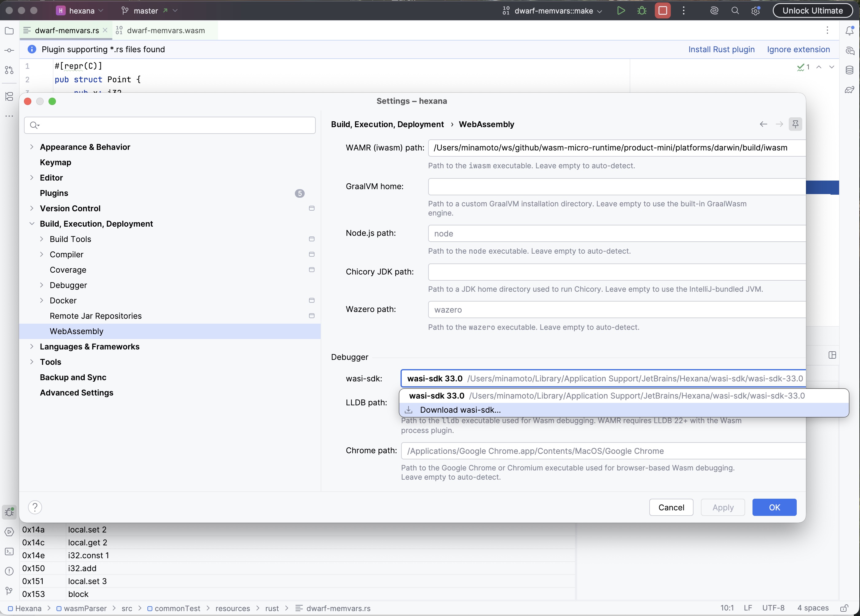
Task: Open the Structure tool window icon
Action: pos(10,96)
